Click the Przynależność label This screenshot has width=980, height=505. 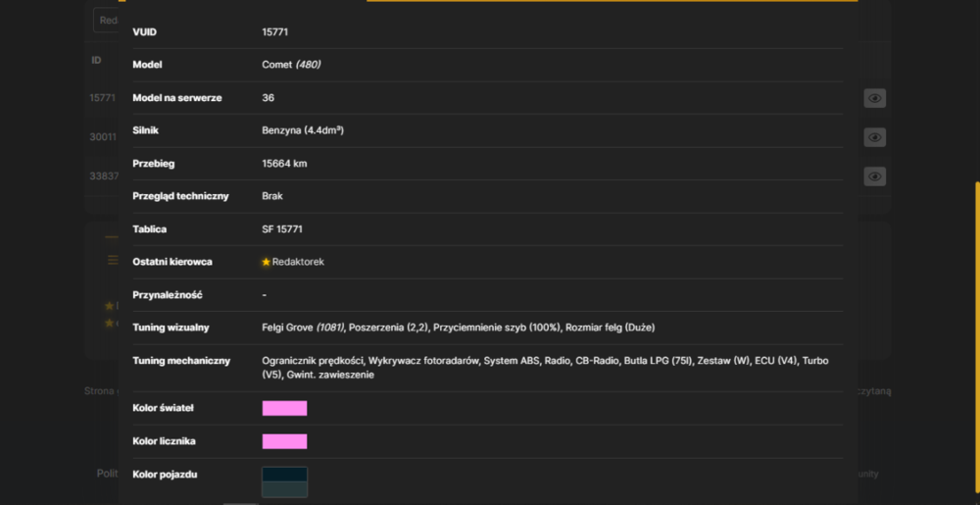(x=168, y=295)
